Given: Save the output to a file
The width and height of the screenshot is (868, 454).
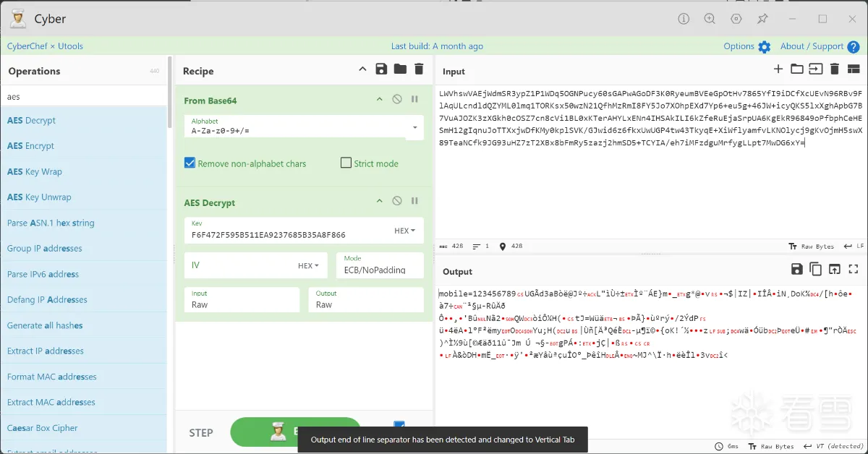Looking at the screenshot, I should pos(796,269).
